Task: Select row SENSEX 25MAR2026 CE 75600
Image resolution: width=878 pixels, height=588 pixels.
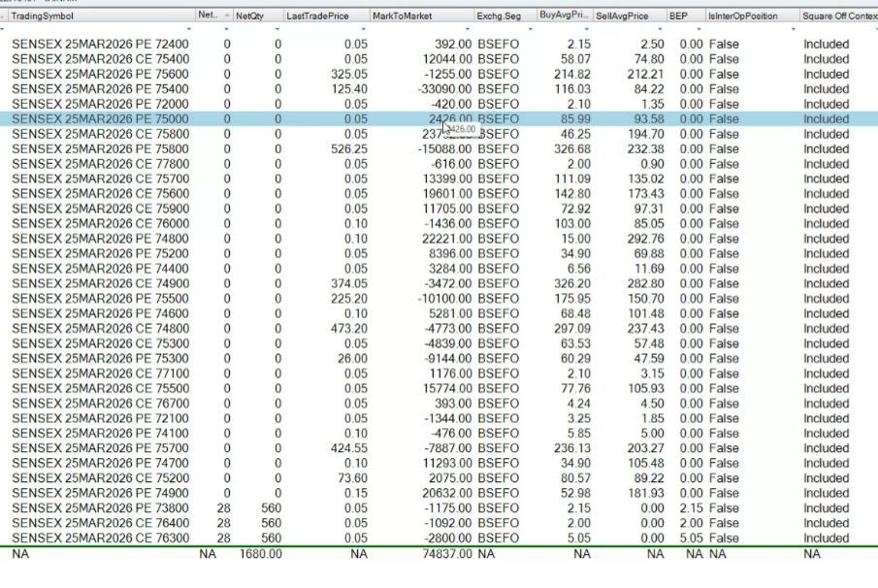Action: 439,194
